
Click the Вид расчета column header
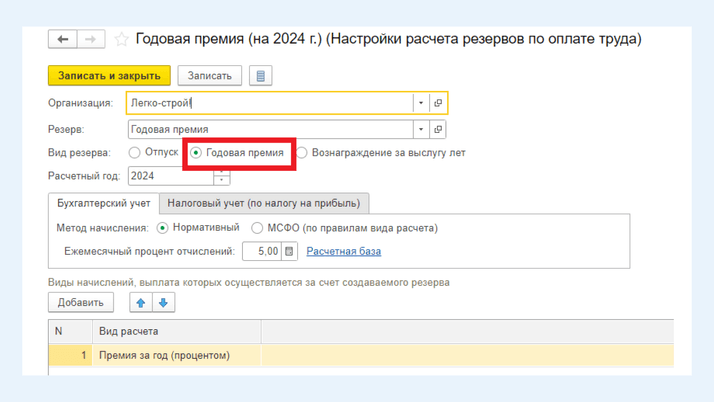point(177,331)
